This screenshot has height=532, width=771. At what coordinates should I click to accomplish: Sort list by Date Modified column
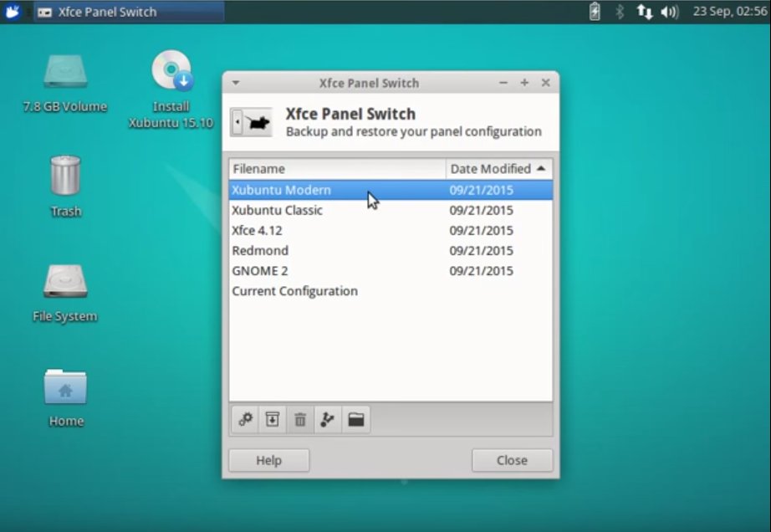coord(499,169)
